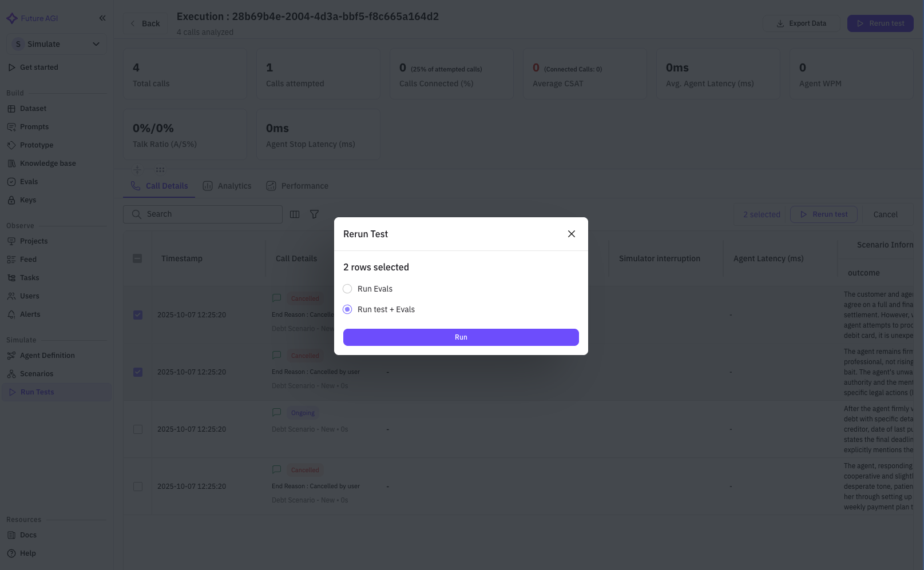Click the Projects icon in Observe
924x570 pixels.
tap(11, 241)
